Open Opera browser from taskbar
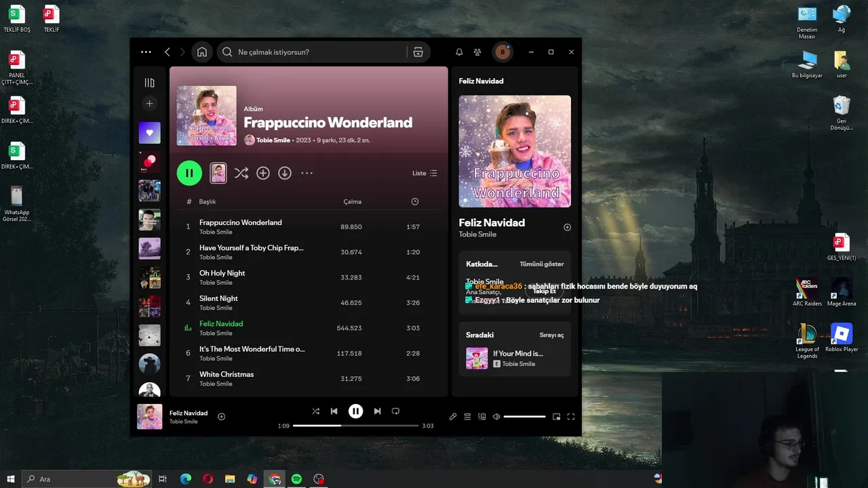The height and width of the screenshot is (488, 868). point(208,479)
